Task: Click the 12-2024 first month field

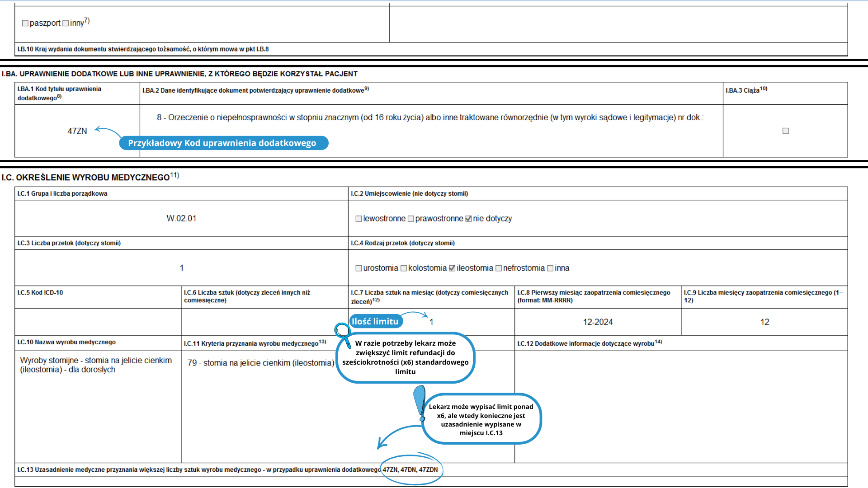Action: pos(598,322)
